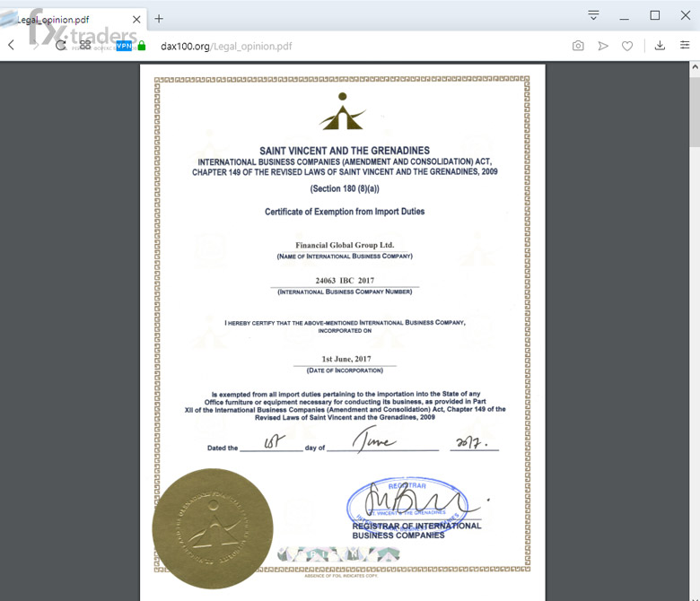Viewport: 700px width, 601px height.
Task: Click the green padlock security icon
Action: tap(142, 46)
